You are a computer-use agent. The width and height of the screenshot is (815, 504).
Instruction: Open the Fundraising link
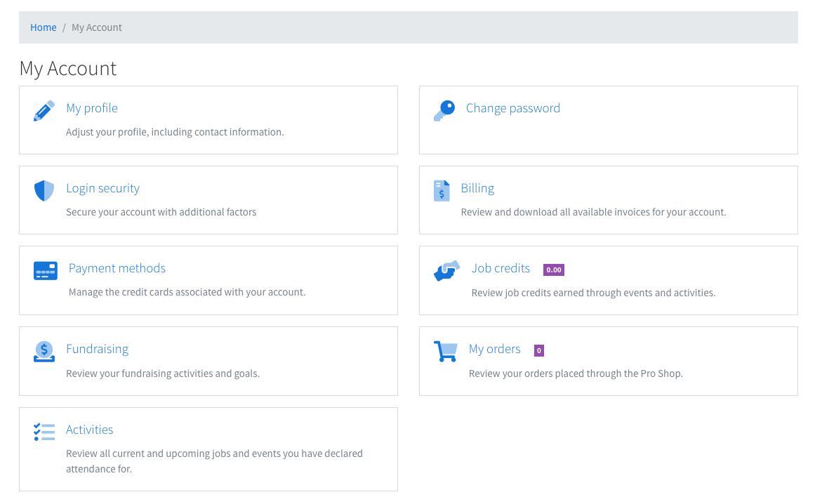(x=97, y=349)
